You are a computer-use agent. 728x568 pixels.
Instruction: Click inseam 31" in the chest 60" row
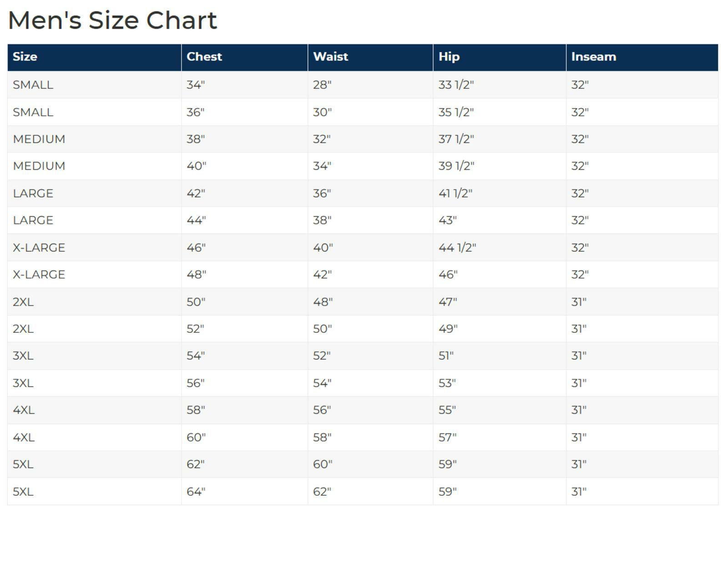(x=579, y=437)
